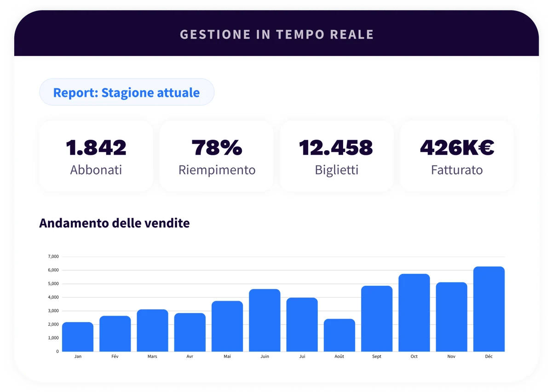The height and width of the screenshot is (392, 552).
Task: Click the 4,000 axis label
Action: (x=53, y=297)
